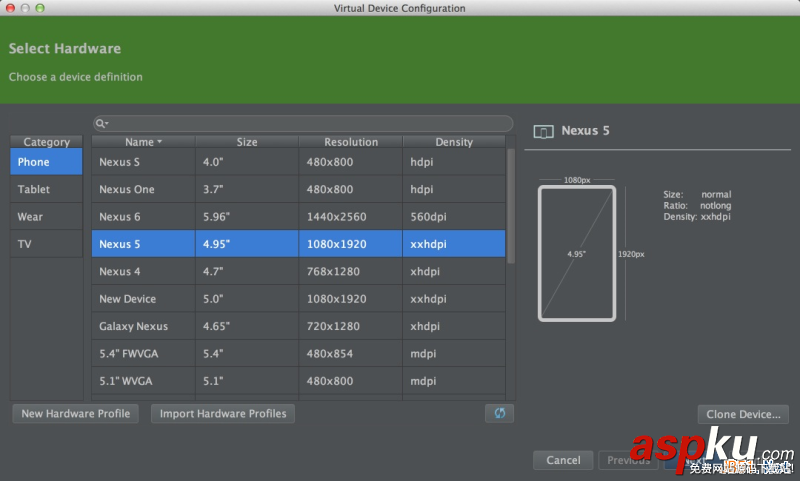Click the search magnifier icon
The height and width of the screenshot is (481, 800).
tap(102, 123)
